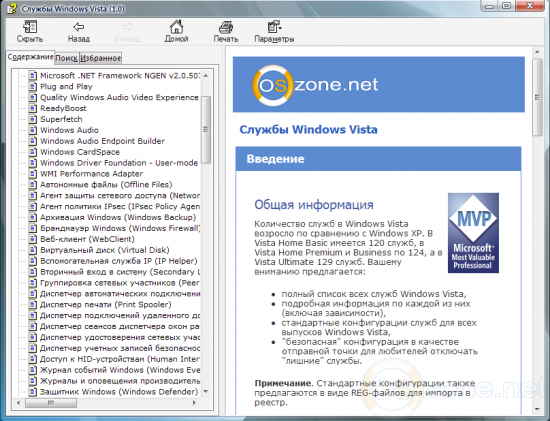Click the page icon beside Автономные файлы
This screenshot has height=421, width=550.
pos(33,185)
